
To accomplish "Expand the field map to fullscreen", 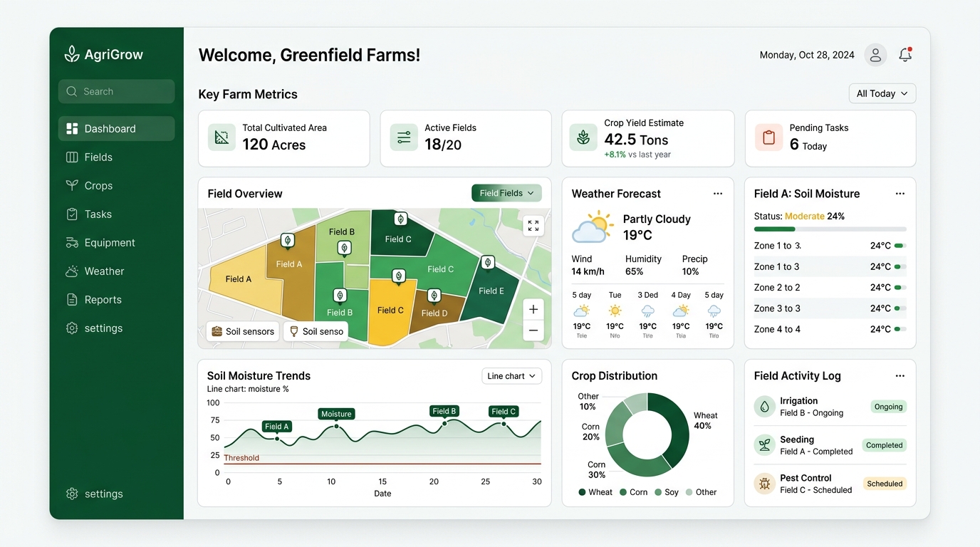I will [x=533, y=226].
